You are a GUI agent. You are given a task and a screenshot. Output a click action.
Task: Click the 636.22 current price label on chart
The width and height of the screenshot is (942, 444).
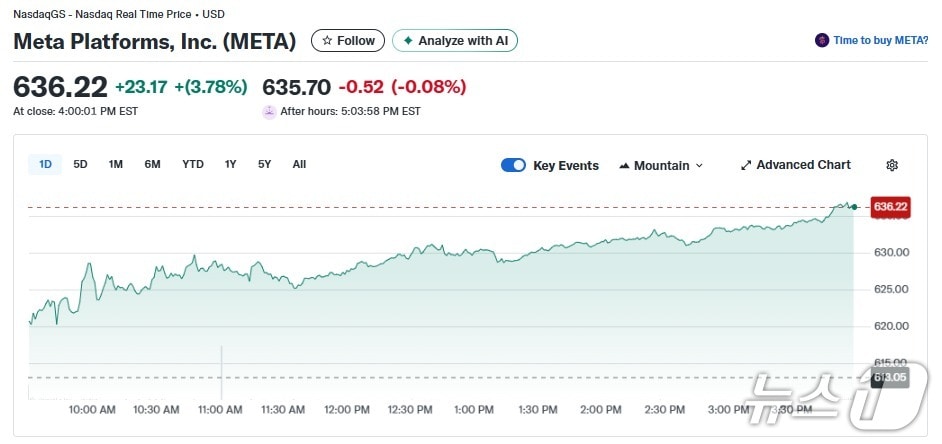click(890, 207)
